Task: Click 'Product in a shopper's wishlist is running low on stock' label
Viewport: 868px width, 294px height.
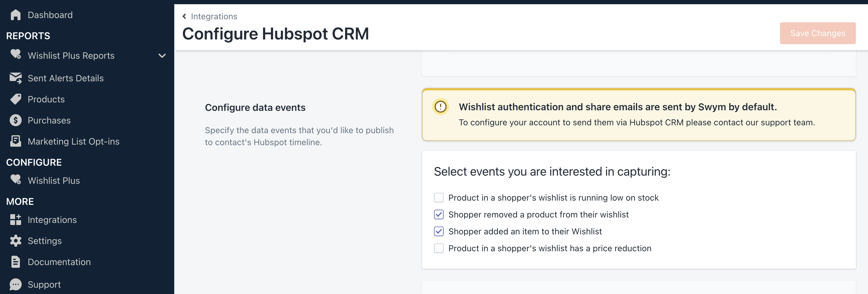Action: 553,198
